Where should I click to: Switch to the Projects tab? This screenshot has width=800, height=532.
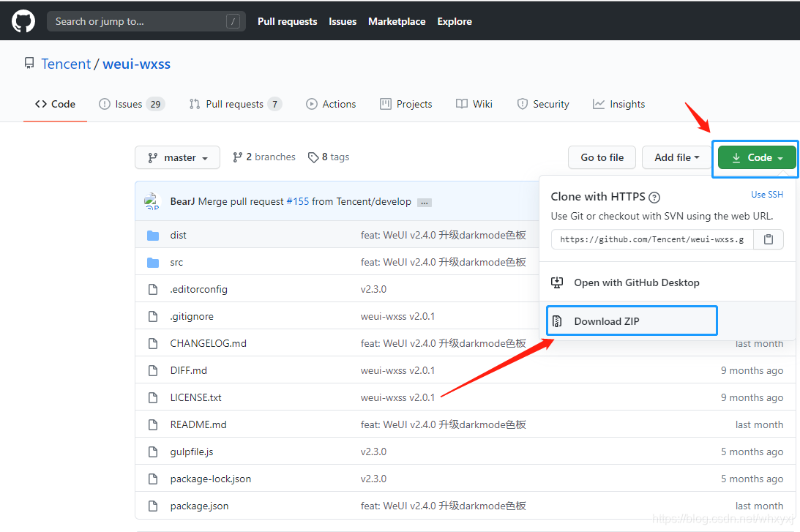click(x=406, y=104)
